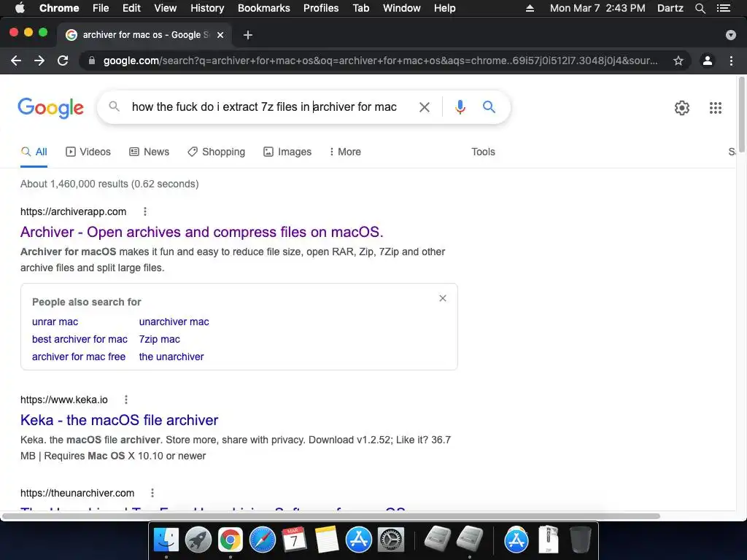This screenshot has width=747, height=560.
Task: Open the History menu
Action: (x=207, y=8)
